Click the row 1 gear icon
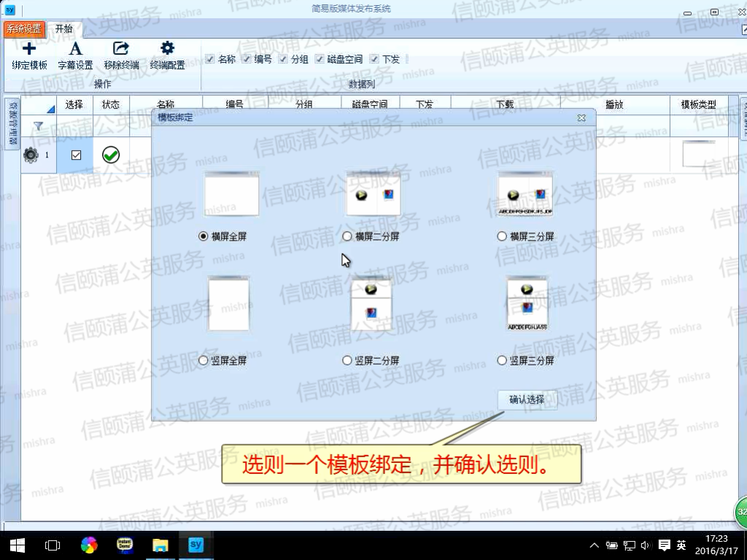 click(31, 155)
